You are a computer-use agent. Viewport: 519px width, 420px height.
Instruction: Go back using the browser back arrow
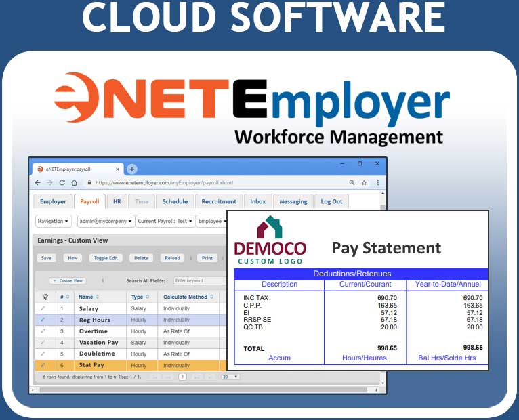pyautogui.click(x=38, y=183)
